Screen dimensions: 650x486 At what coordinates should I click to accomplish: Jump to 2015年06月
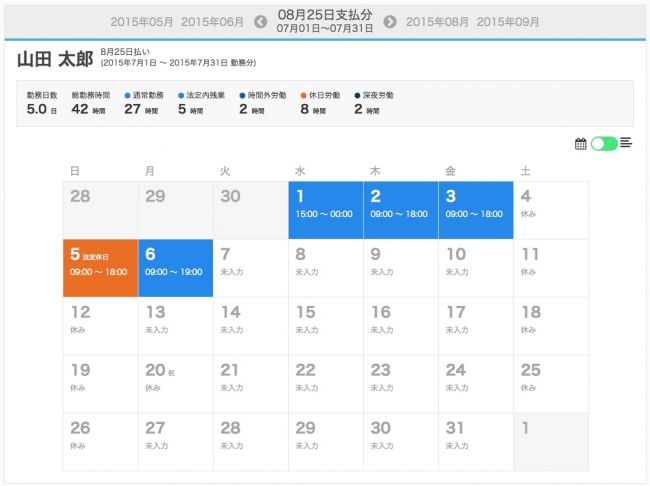(212, 22)
